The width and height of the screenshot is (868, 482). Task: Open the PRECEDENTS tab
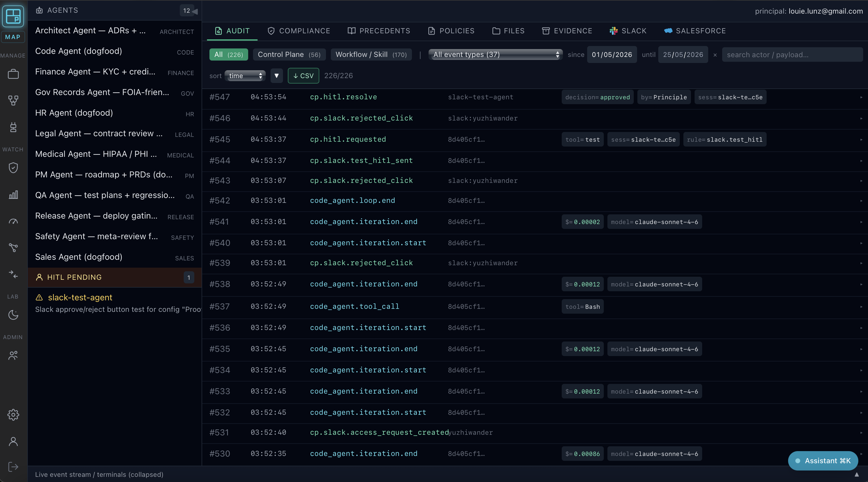(x=379, y=31)
